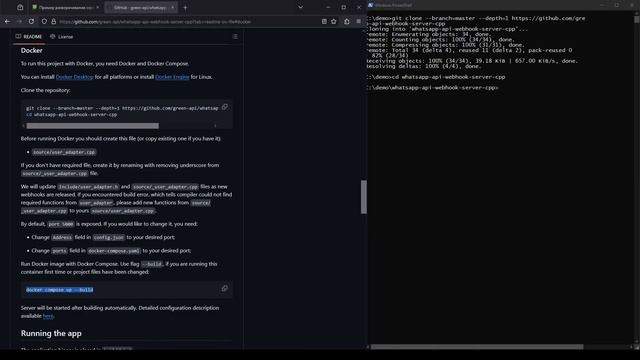Click the PowerShell horizontal scrollbar
Viewport: 640px width, 360px height.
tap(477, 347)
